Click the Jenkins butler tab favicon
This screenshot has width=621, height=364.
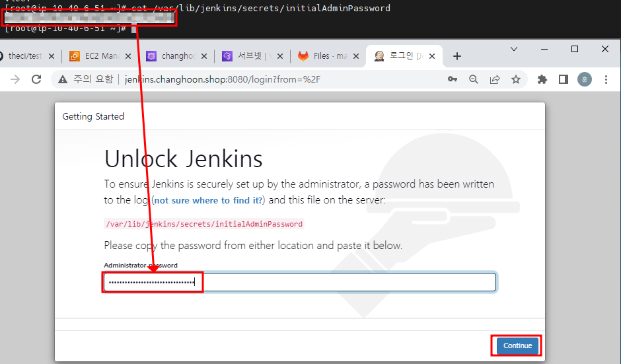379,56
